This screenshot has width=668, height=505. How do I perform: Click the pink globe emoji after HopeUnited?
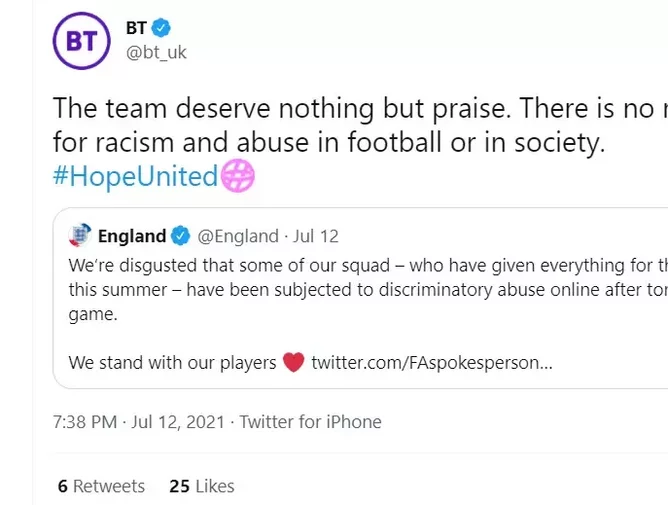[238, 176]
